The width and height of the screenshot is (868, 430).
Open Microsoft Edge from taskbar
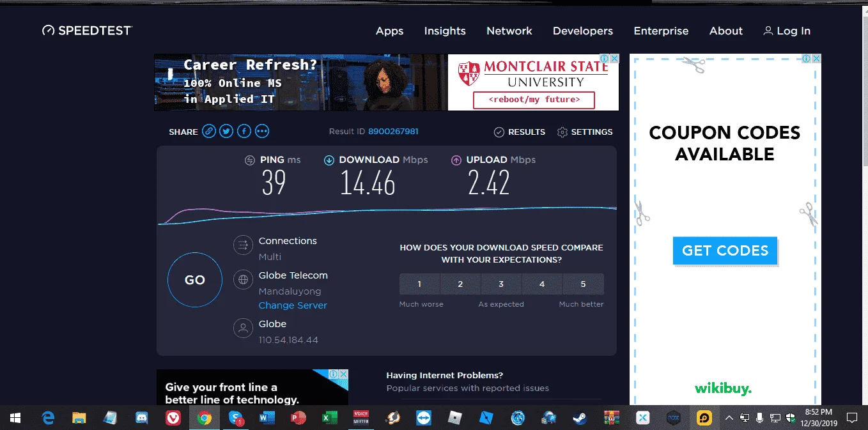[x=48, y=418]
